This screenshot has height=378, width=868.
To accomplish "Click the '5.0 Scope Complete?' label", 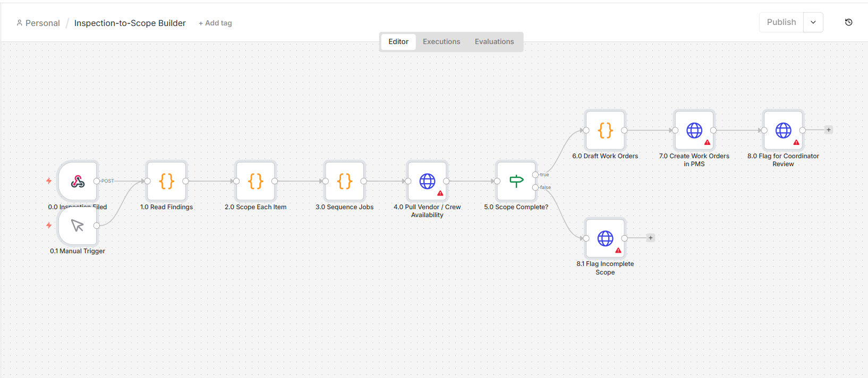I will (516, 207).
